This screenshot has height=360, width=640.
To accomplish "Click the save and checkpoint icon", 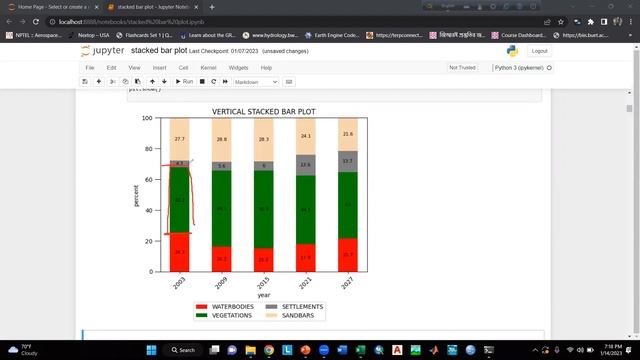I will click(85, 82).
